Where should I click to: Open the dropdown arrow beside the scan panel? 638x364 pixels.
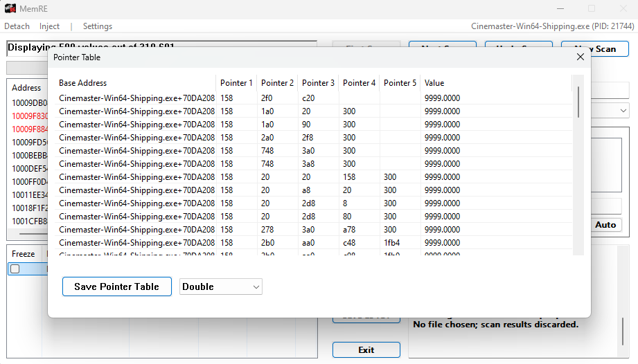click(623, 111)
